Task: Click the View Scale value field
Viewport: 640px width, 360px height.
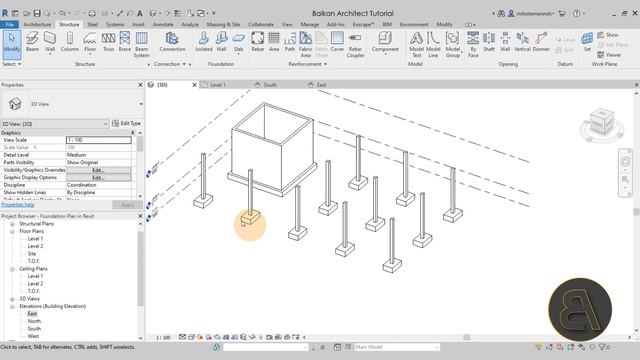Action: point(99,140)
